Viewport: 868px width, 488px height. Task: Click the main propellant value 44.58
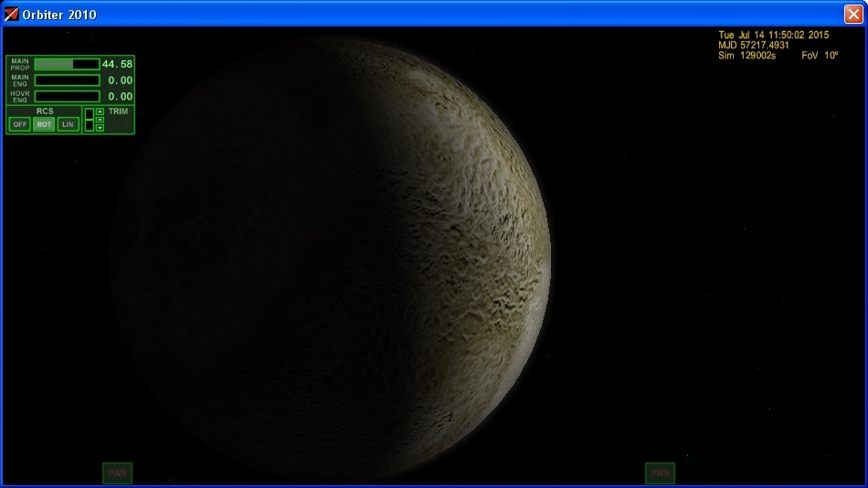click(x=117, y=64)
